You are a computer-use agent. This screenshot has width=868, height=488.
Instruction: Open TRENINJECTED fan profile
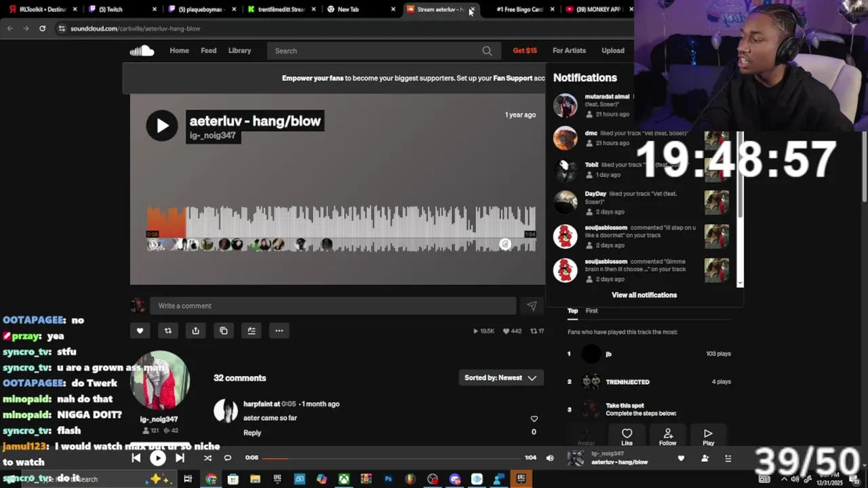click(627, 382)
